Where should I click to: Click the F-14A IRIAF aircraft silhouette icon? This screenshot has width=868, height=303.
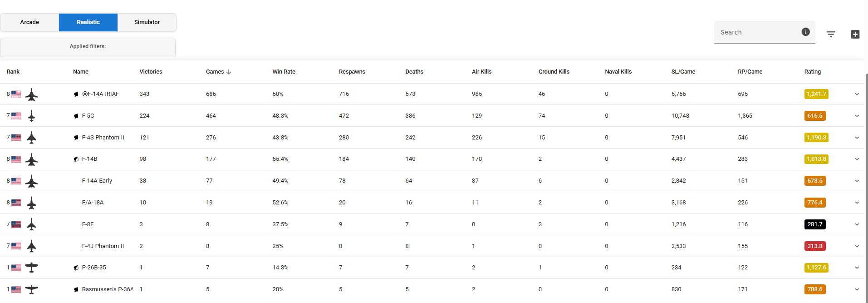[x=31, y=94]
